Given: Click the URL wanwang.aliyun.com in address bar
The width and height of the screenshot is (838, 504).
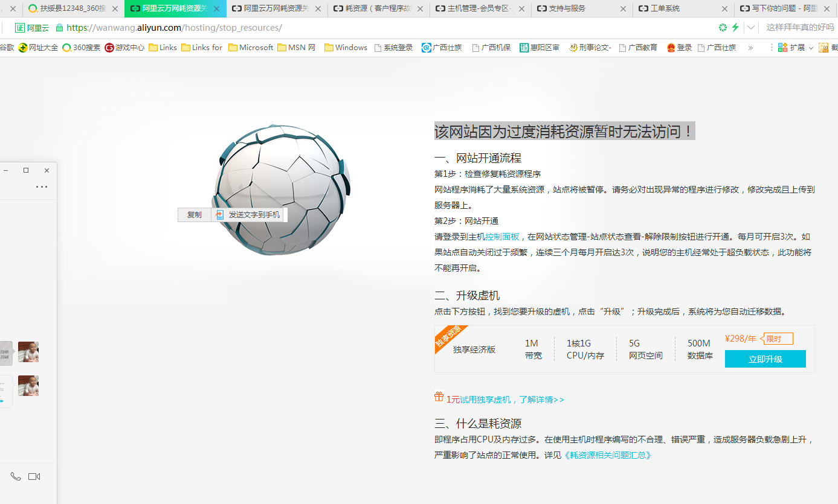Looking at the screenshot, I should 174,28.
